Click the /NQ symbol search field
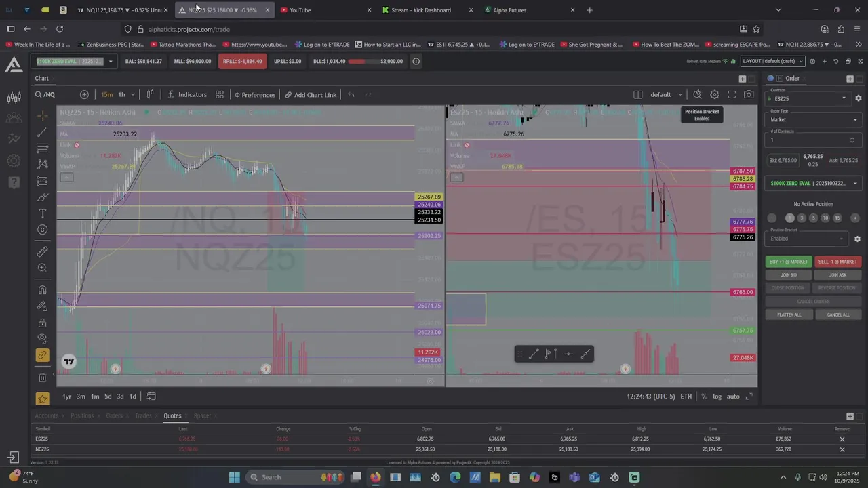Viewport: 868px width, 488px height. [55, 95]
